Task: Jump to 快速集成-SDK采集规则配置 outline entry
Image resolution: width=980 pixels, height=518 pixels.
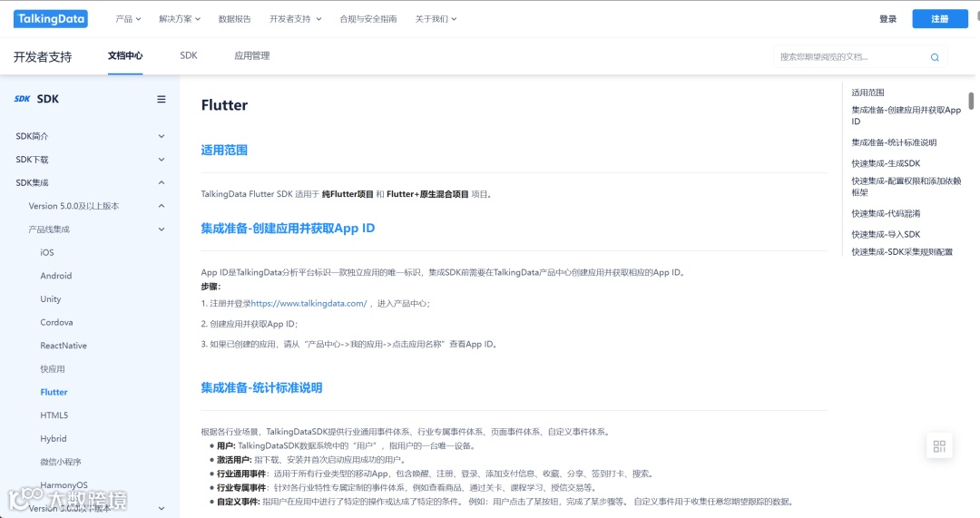Action: (902, 252)
